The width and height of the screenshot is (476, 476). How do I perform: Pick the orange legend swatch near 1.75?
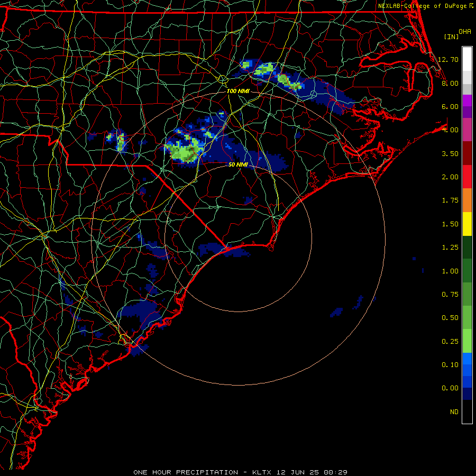click(467, 200)
